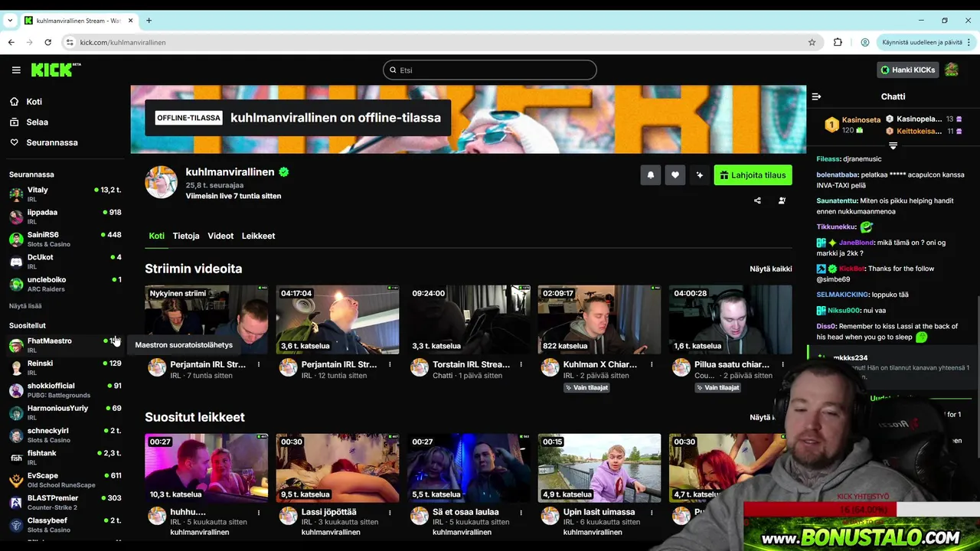Click Vain tilaajat tag under Kuhlman X
Screen dimensions: 980x551
(x=586, y=388)
